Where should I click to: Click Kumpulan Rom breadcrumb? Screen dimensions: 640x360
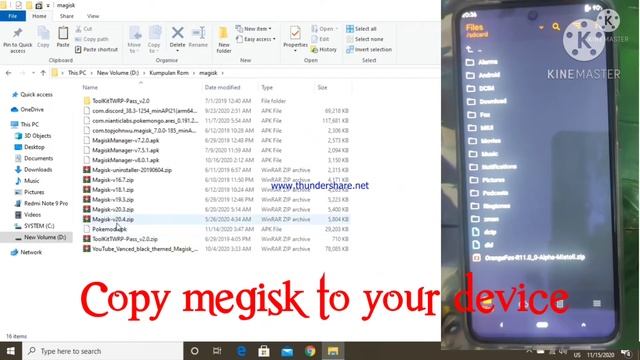click(169, 73)
